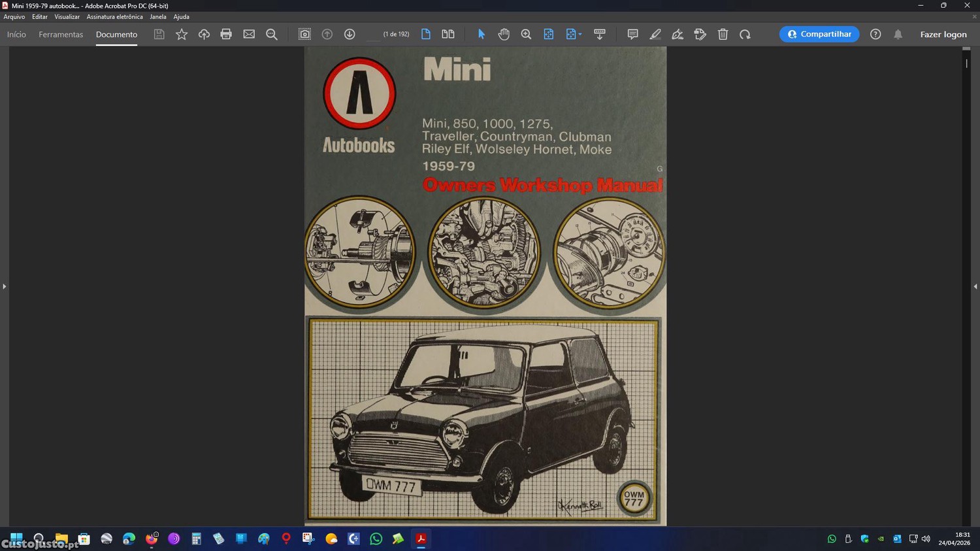
Task: Click the Compartilhar button
Action: pos(819,35)
